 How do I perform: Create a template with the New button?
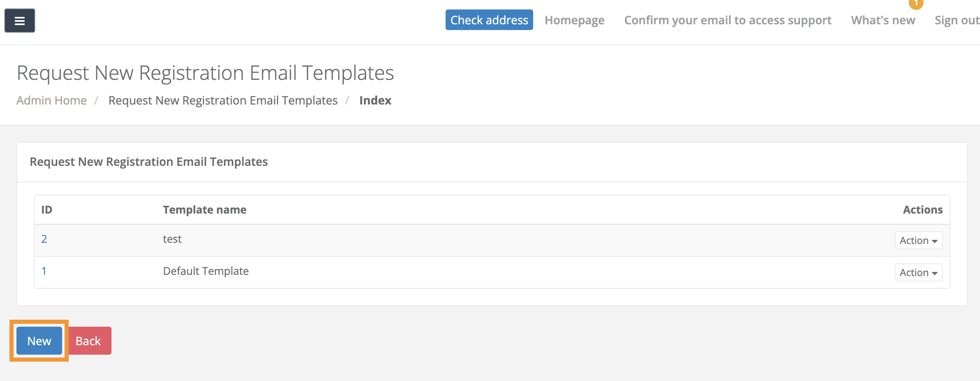point(39,341)
